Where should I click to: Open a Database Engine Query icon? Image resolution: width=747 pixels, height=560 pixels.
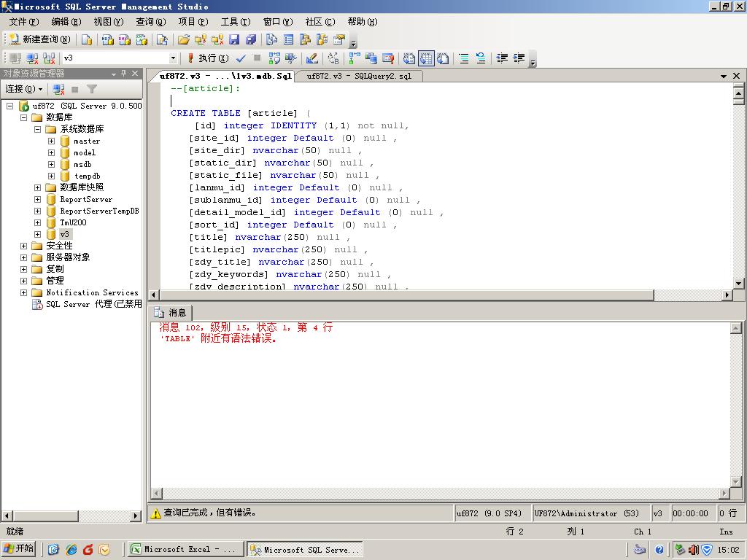coord(87,39)
